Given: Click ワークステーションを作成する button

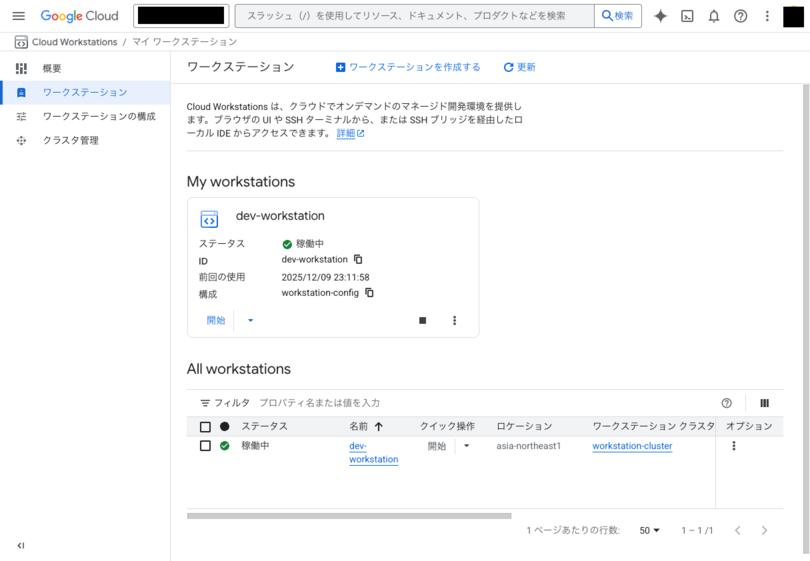Looking at the screenshot, I should pyautogui.click(x=408, y=67).
